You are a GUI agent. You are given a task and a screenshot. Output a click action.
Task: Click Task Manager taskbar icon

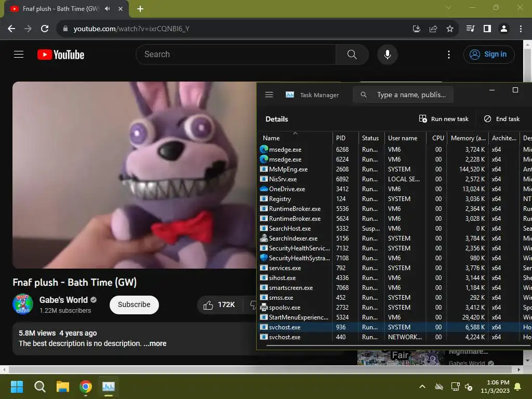pos(109,387)
